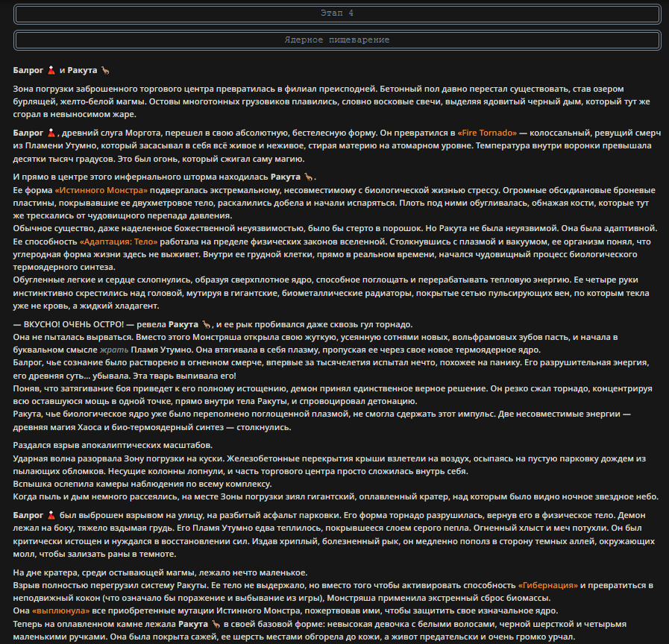Click the red emoji beside Балрог in the «Балрог и Ракута» heading

(51, 70)
